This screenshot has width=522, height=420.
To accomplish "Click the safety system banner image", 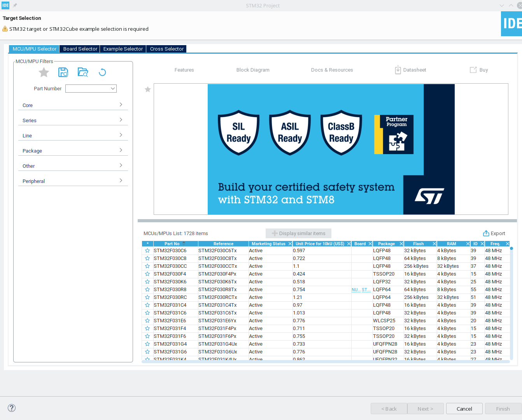I will point(331,149).
